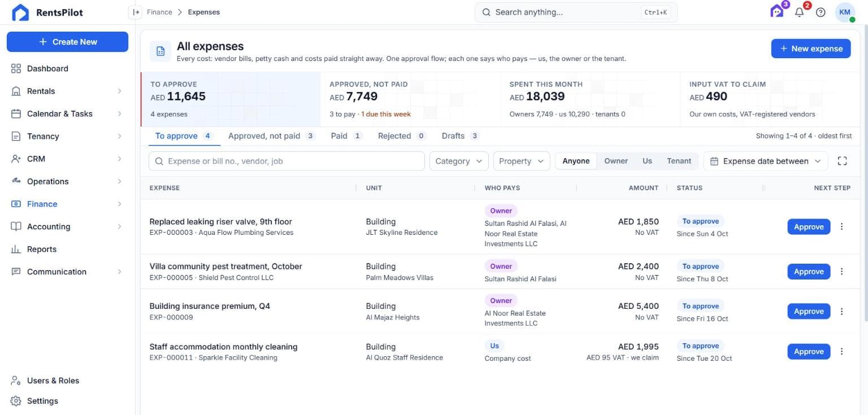Image resolution: width=868 pixels, height=415 pixels.
Task: Toggle fullscreen table view icon
Action: (x=842, y=161)
